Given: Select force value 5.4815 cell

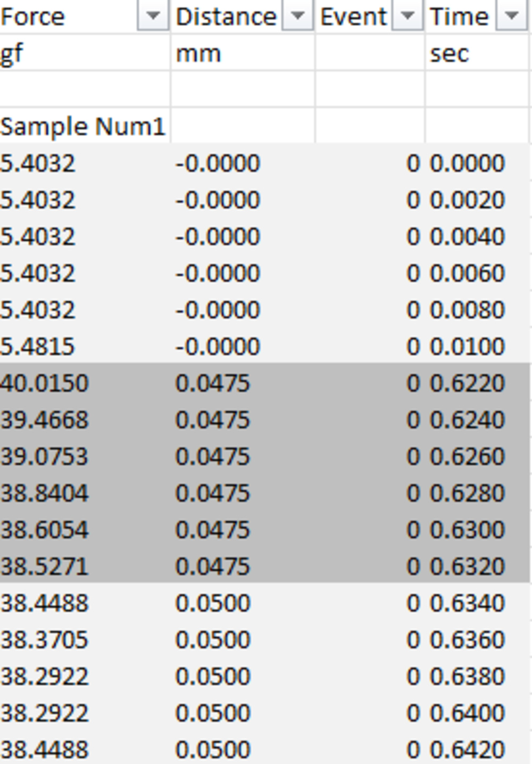Looking at the screenshot, I should 38,347.
